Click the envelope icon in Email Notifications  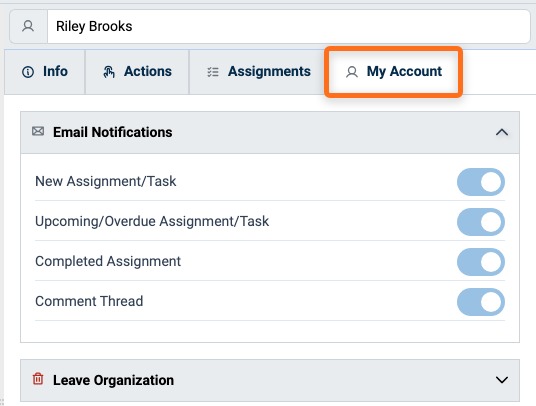coord(38,131)
